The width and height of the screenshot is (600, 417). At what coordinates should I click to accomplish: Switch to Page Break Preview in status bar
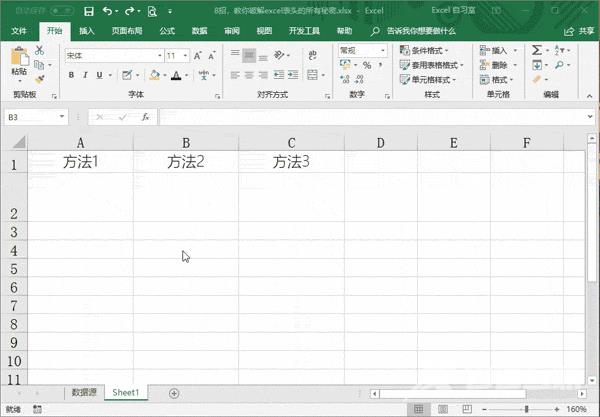467,409
